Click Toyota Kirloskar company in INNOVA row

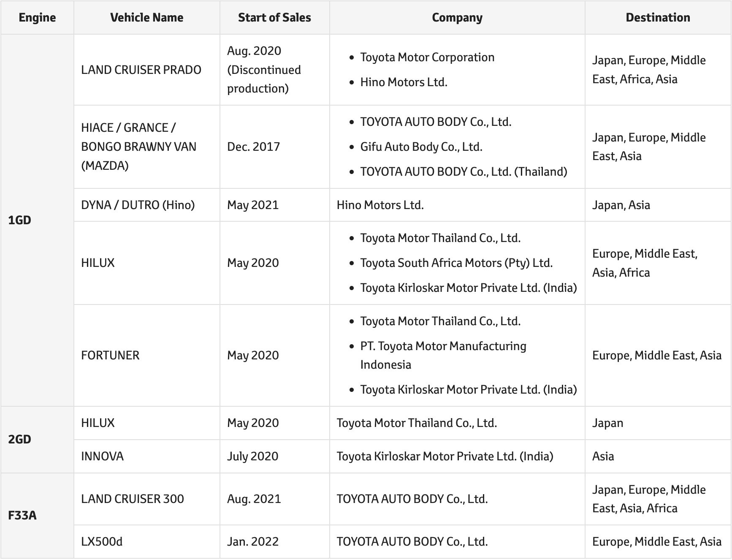click(x=445, y=456)
